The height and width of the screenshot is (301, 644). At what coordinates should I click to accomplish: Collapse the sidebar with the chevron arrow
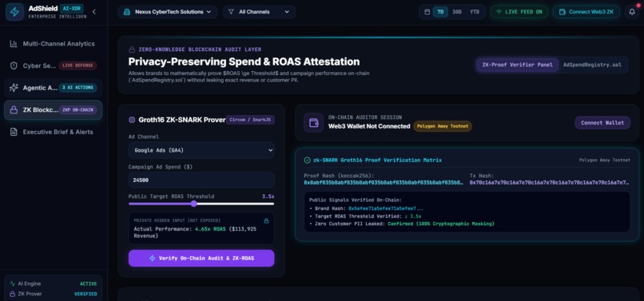[94, 12]
